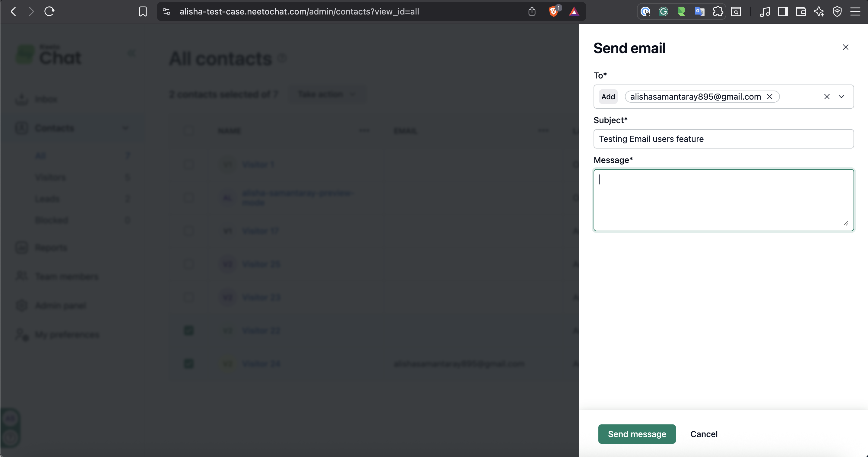Click the Message resize handle
Viewport: 868px width, 457px height.
pyautogui.click(x=846, y=223)
